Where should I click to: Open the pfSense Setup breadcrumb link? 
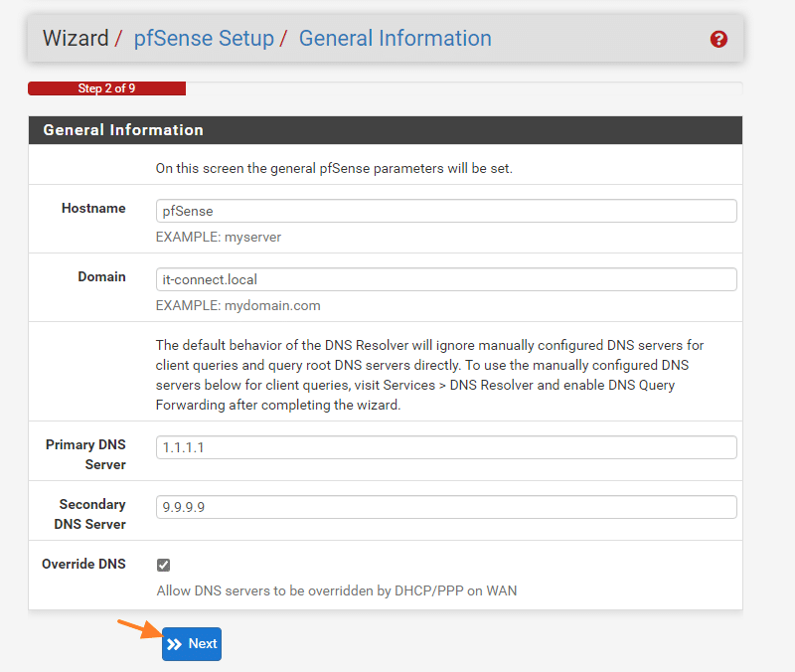tap(204, 39)
